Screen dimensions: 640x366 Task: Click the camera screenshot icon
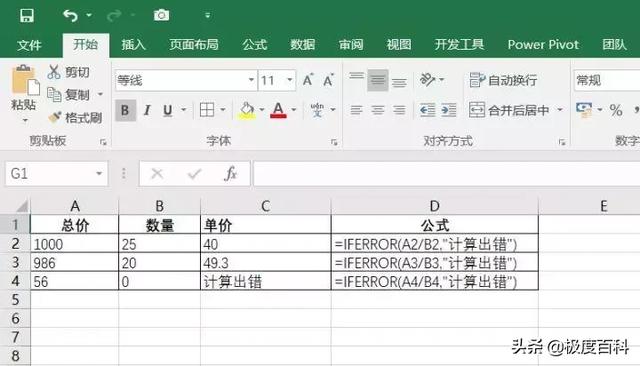(161, 16)
